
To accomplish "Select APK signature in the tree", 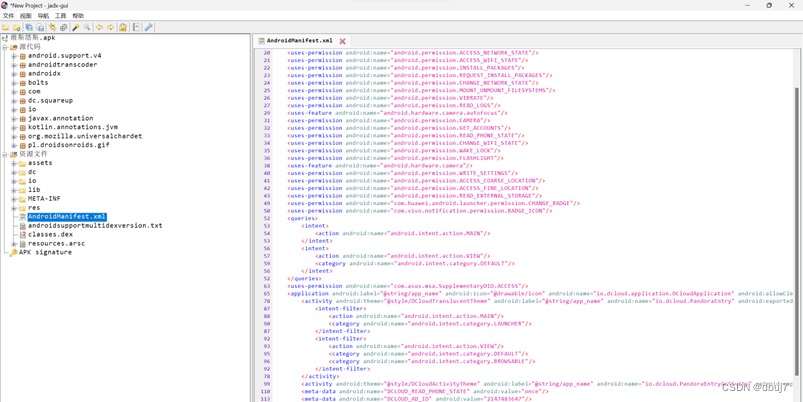I will pos(45,252).
